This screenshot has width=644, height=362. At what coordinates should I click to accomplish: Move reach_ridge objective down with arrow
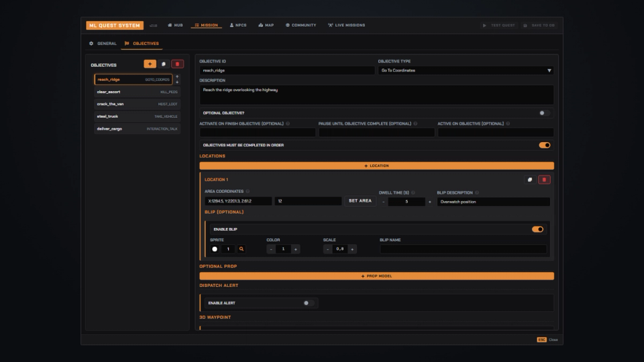point(177,82)
